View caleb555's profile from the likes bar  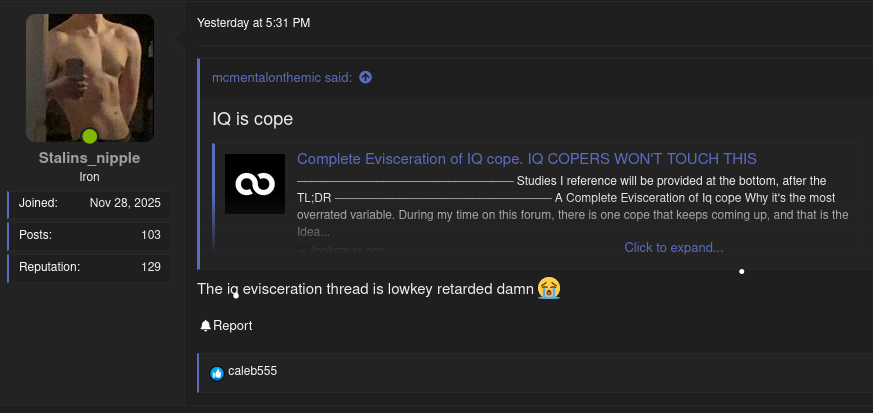[252, 371]
